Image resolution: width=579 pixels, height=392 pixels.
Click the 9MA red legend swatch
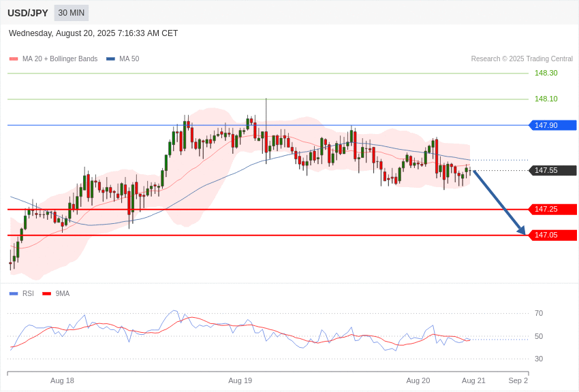coord(47,294)
